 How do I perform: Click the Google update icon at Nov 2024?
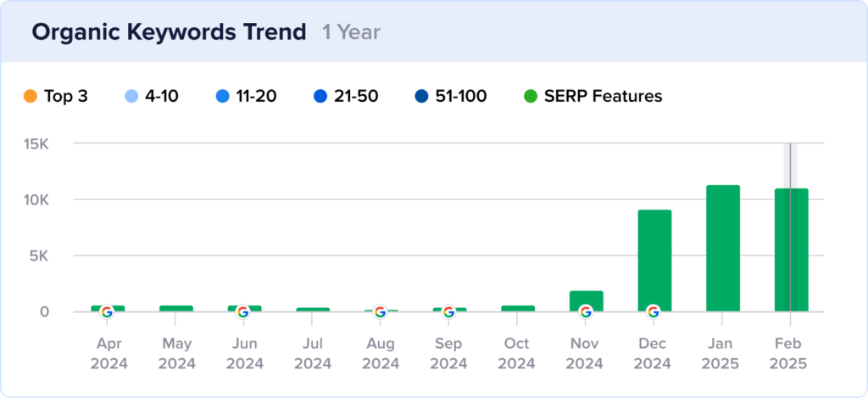coord(586,312)
